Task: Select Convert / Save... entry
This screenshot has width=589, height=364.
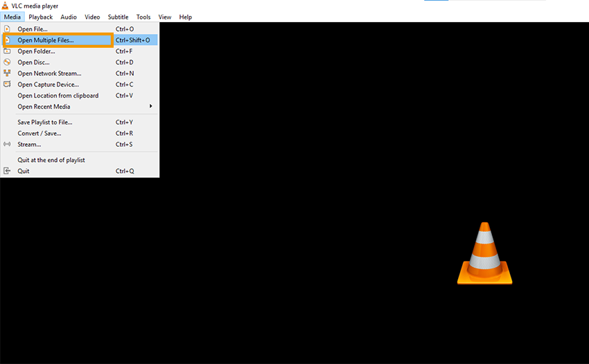Action: tap(80, 134)
